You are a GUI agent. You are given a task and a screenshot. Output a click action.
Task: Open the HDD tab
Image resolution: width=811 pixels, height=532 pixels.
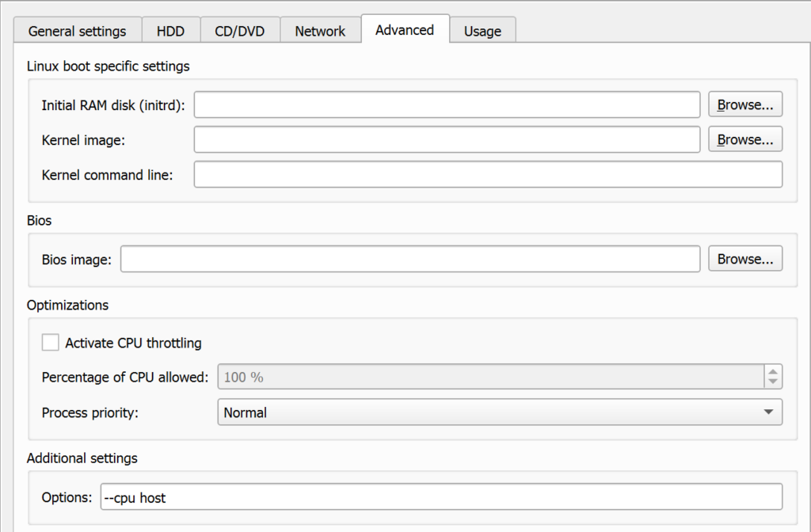pos(171,30)
